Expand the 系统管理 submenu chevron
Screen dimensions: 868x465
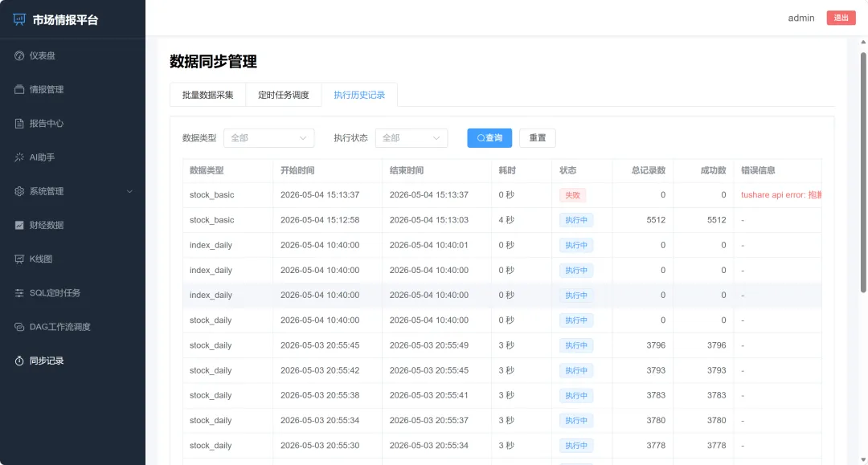tap(129, 191)
